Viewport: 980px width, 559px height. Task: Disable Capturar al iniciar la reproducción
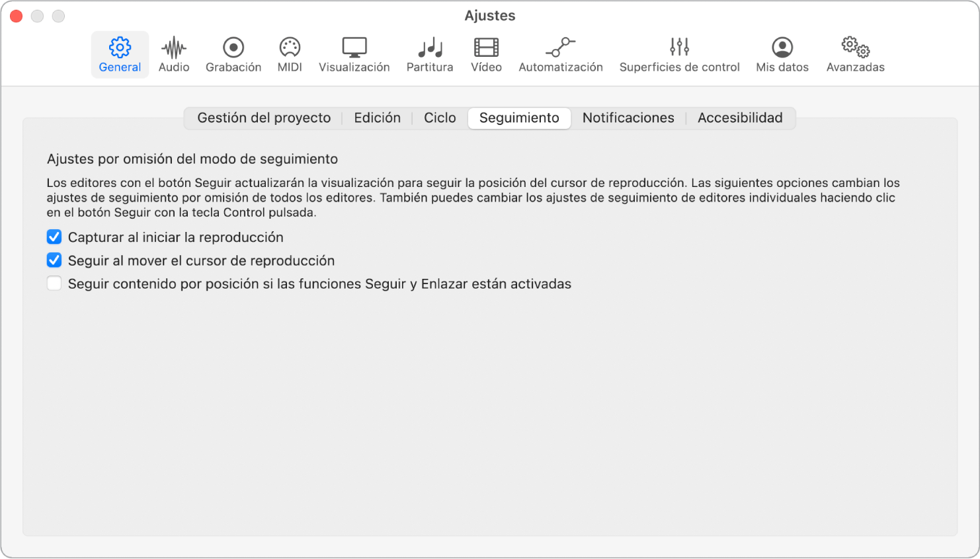tap(54, 237)
